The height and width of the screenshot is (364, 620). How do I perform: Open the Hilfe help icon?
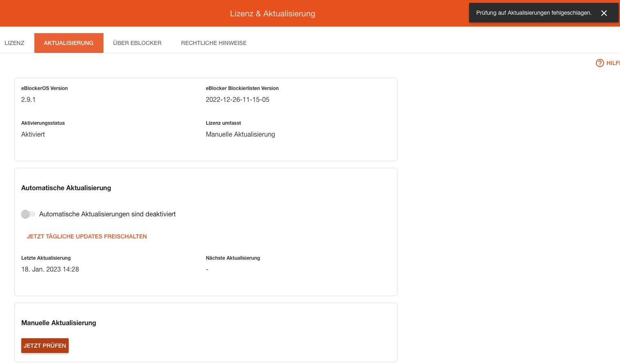(x=600, y=63)
